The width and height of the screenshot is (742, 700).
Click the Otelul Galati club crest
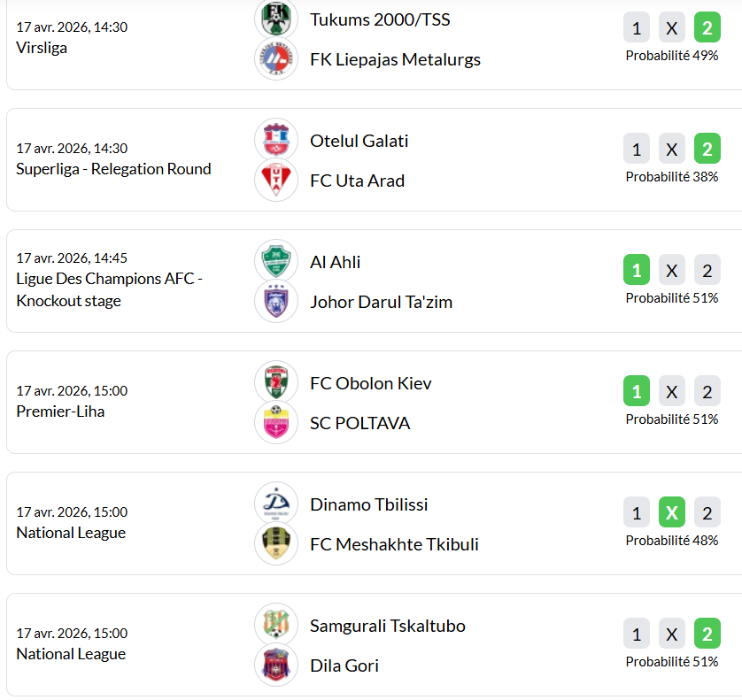276,140
